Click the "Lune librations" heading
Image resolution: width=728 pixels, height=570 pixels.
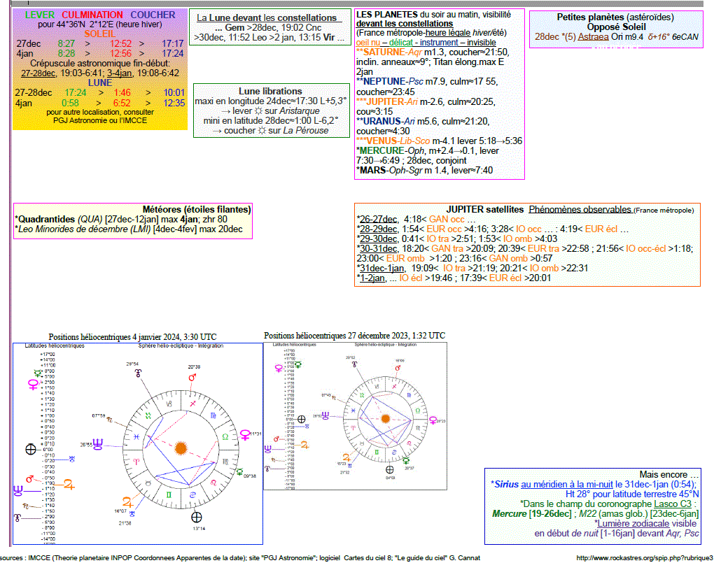coord(270,92)
